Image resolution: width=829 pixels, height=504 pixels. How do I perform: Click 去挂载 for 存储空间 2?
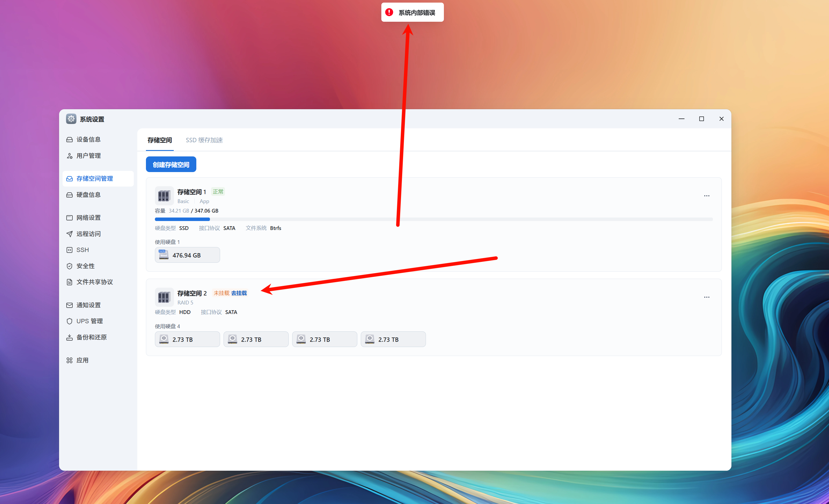point(239,293)
